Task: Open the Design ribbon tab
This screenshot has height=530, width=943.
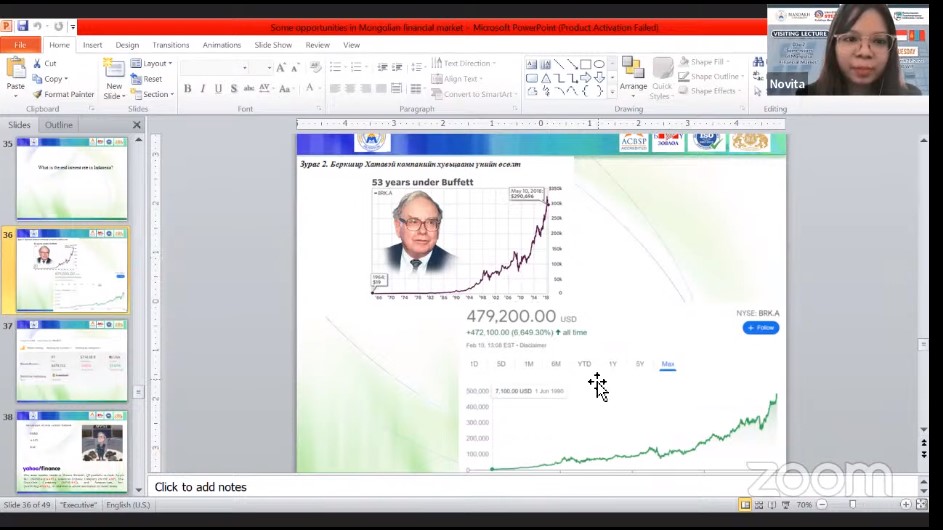Action: click(127, 45)
